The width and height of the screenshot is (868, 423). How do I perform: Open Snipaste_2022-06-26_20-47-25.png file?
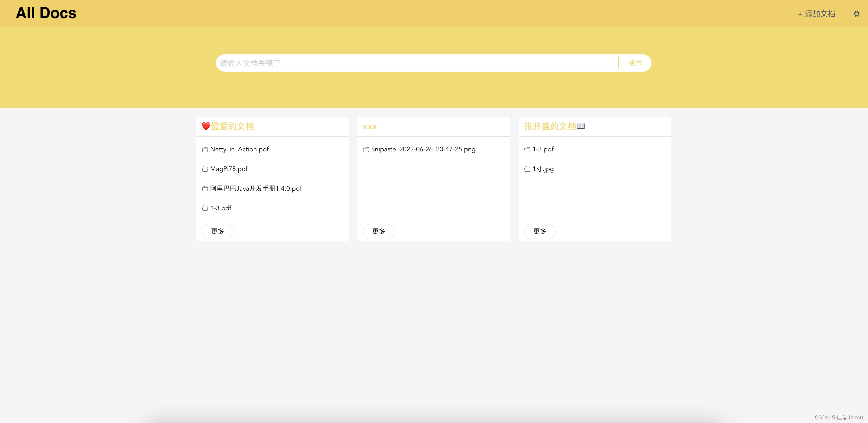[x=423, y=149]
